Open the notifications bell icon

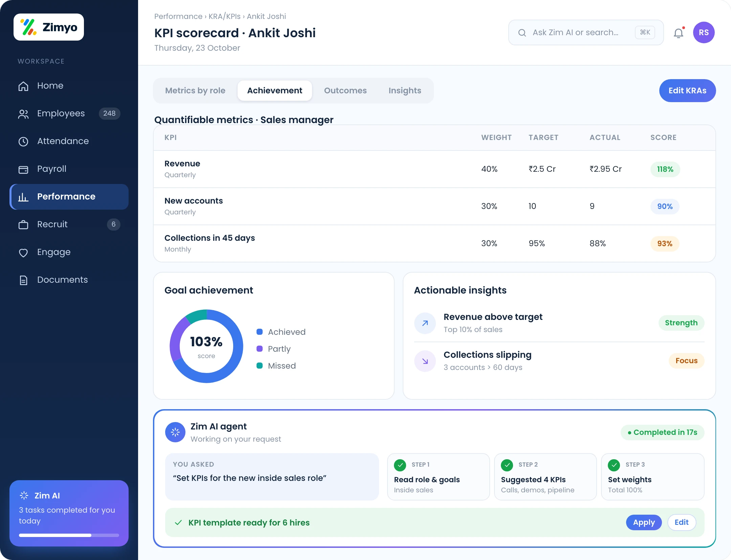679,33
